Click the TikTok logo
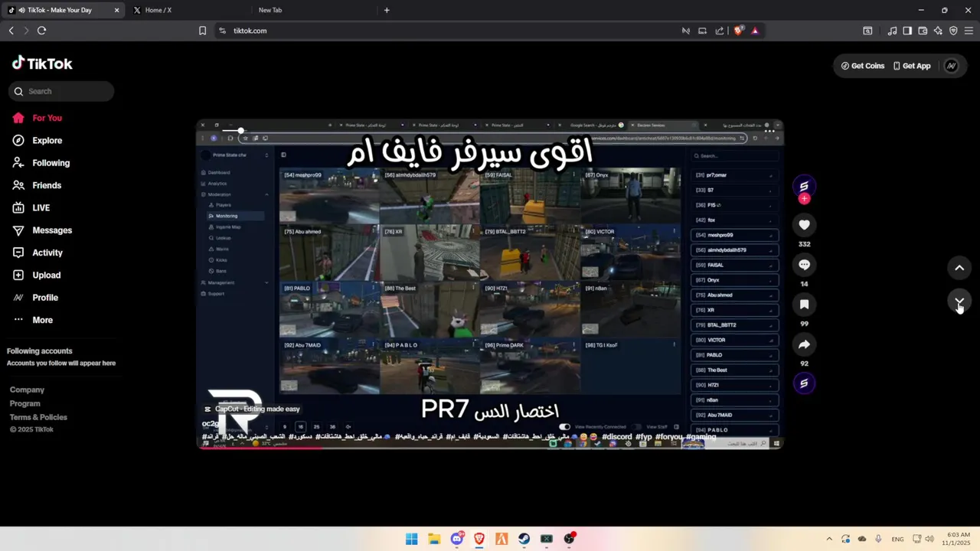The height and width of the screenshot is (551, 980). tap(42, 64)
